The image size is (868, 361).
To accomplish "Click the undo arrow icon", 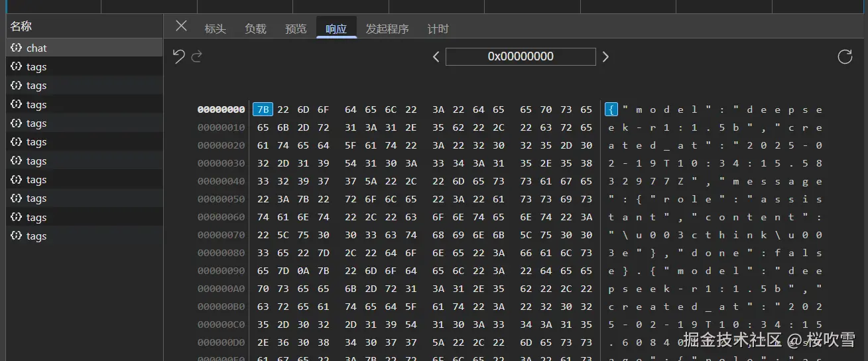I will [x=178, y=56].
